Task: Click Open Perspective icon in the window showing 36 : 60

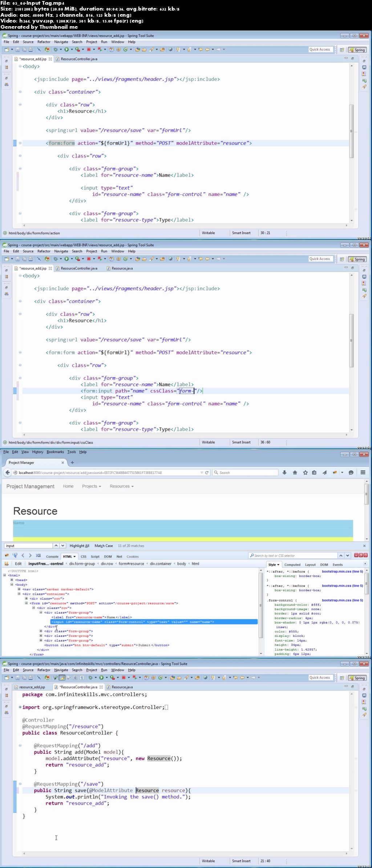Action: tap(342, 259)
